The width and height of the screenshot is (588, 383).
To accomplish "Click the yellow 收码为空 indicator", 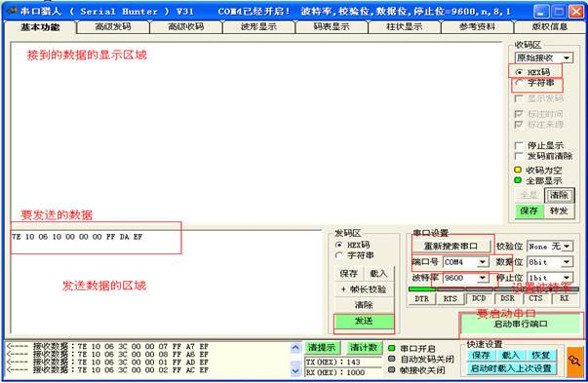I will point(518,170).
